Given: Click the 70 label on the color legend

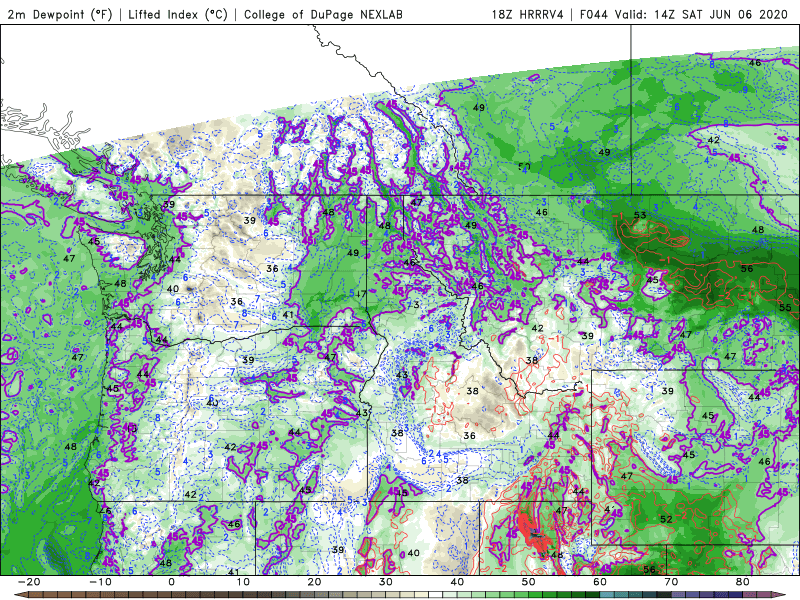Looking at the screenshot, I should (x=671, y=582).
